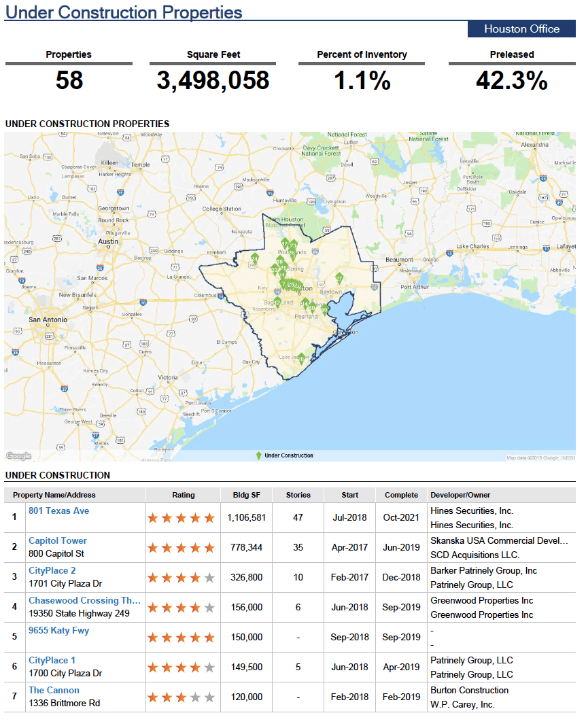Select map marker 24 on the map
Screen dimensions: 586x728
click(x=254, y=259)
